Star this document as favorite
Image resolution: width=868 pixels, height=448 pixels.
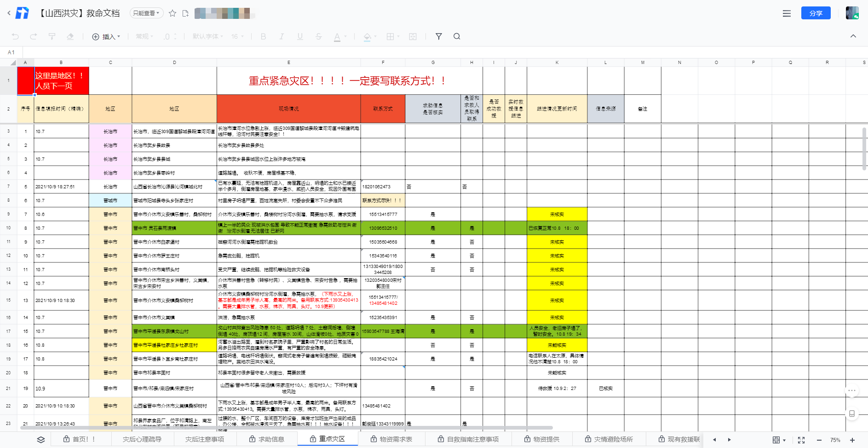coord(172,13)
